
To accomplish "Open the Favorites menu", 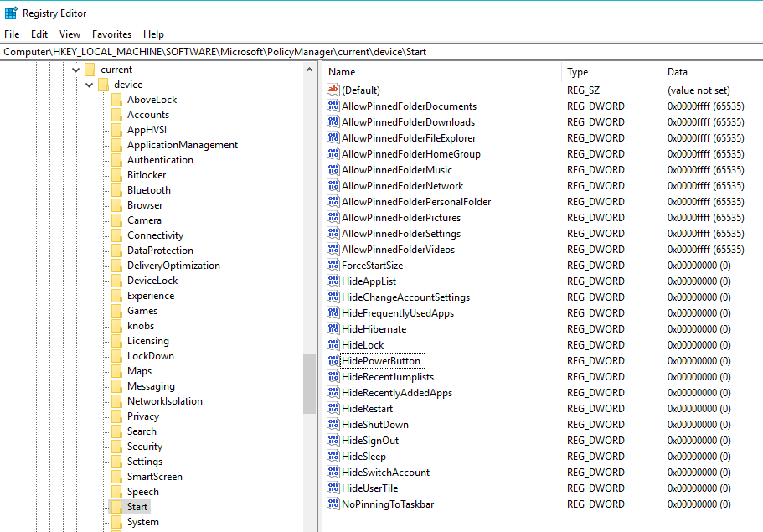I will (x=111, y=34).
